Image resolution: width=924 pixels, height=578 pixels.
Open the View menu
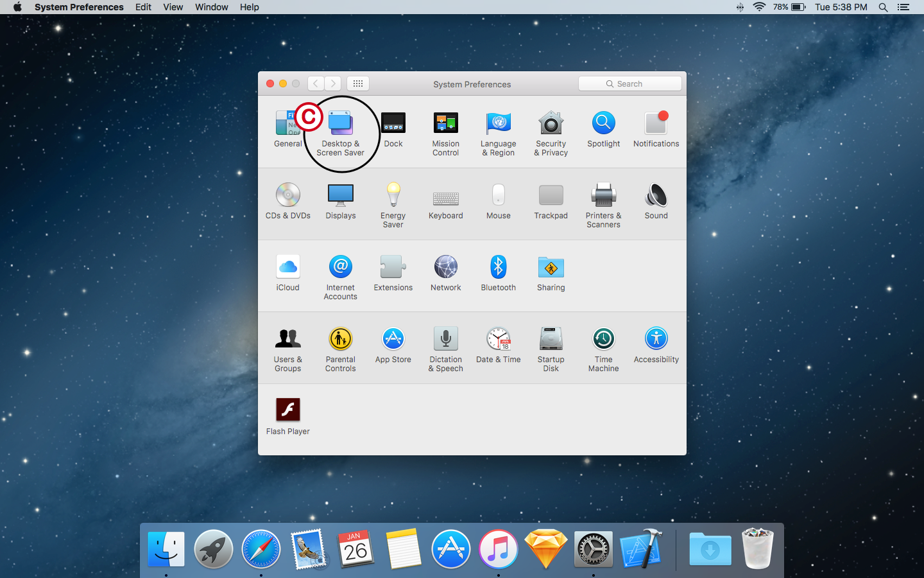(173, 7)
